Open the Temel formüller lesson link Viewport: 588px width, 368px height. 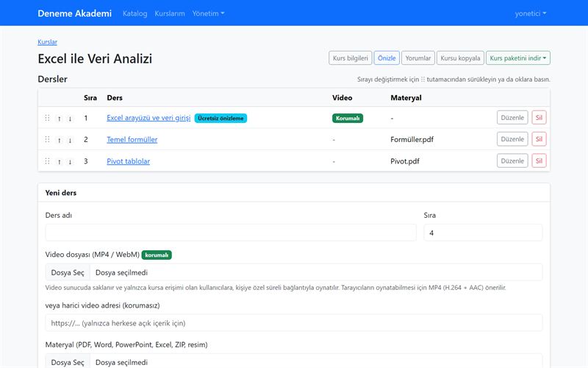pyautogui.click(x=132, y=140)
